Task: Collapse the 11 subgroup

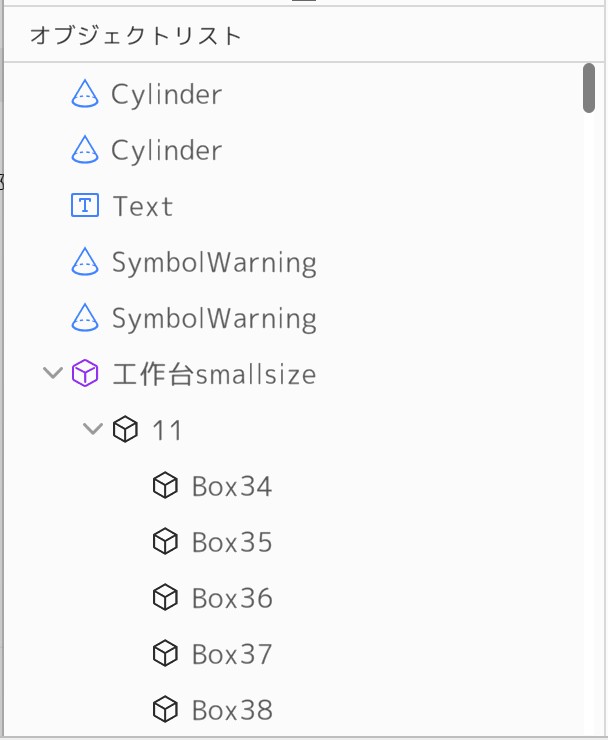Action: point(92,429)
